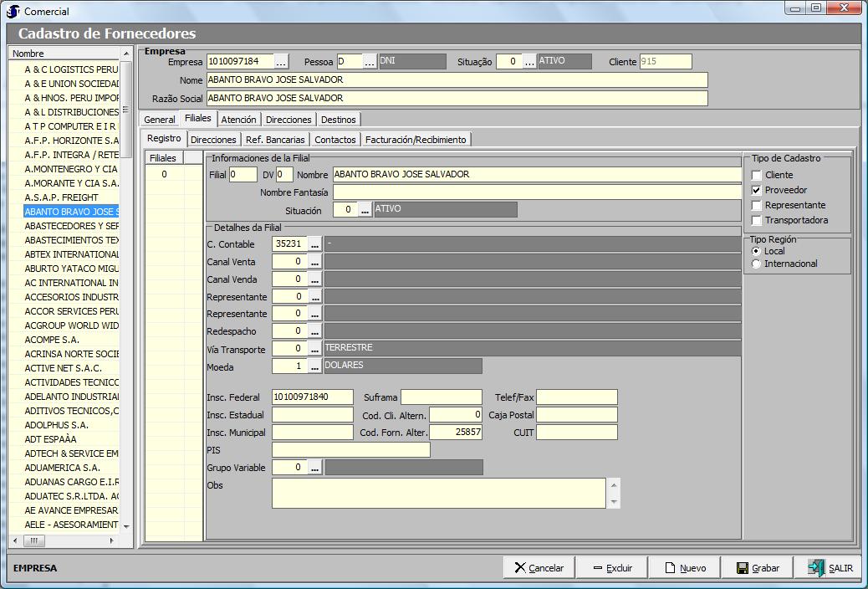Open the Destinos tab

point(338,120)
